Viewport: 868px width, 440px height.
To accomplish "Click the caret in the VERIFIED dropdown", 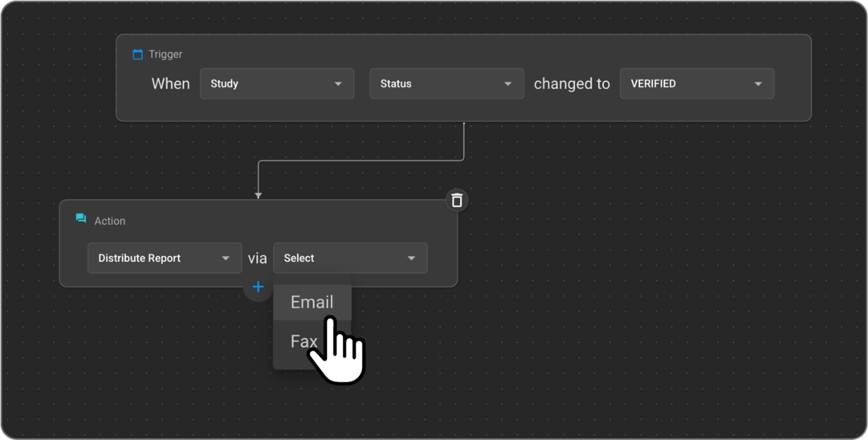I will (x=758, y=84).
